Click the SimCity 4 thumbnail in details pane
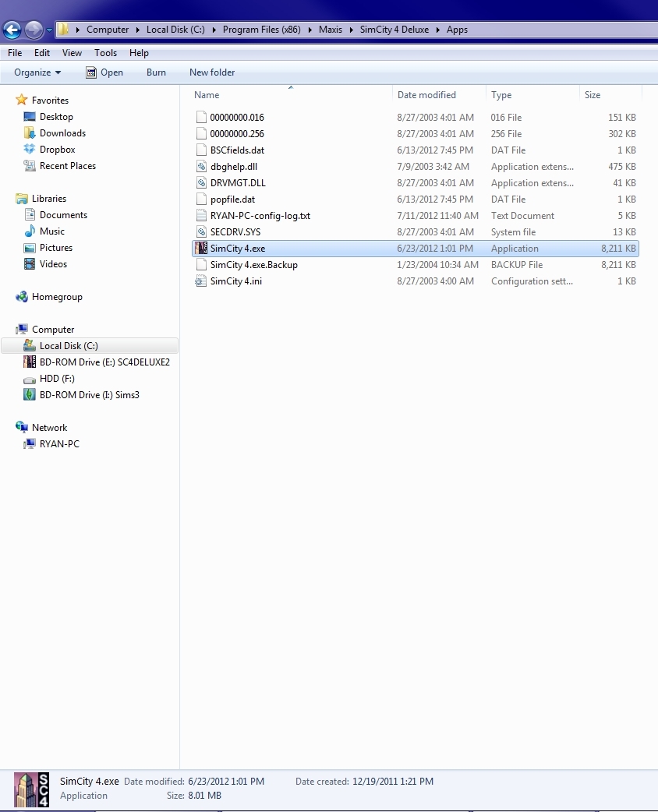Screen dimensions: 658x812 (32, 789)
